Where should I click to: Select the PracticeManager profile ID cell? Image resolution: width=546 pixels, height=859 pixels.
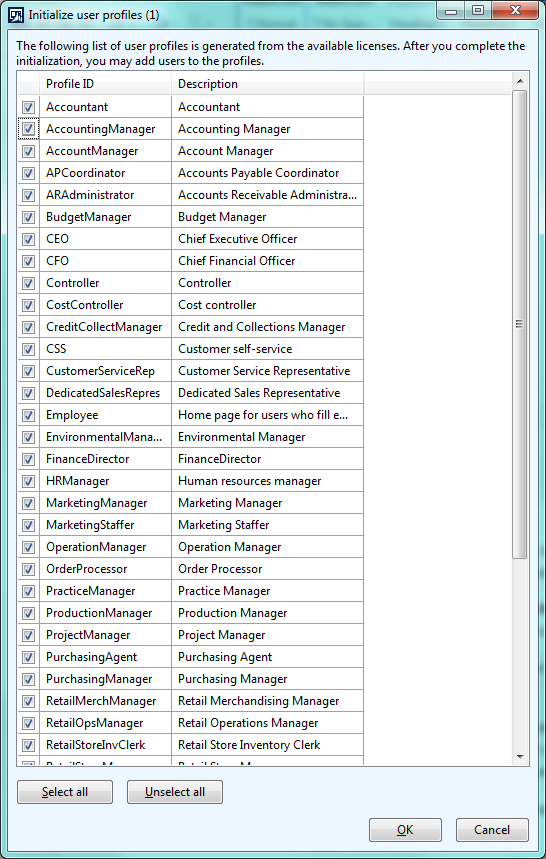(x=105, y=591)
